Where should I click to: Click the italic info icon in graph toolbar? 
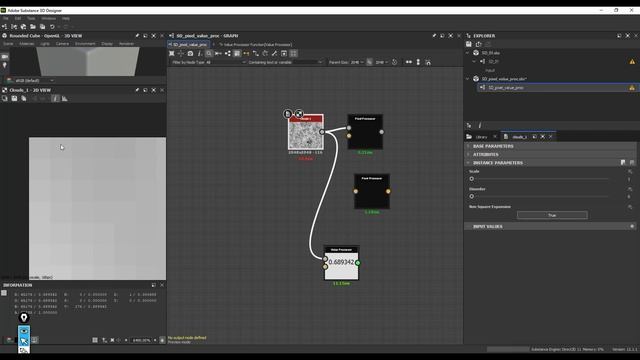tap(200, 53)
